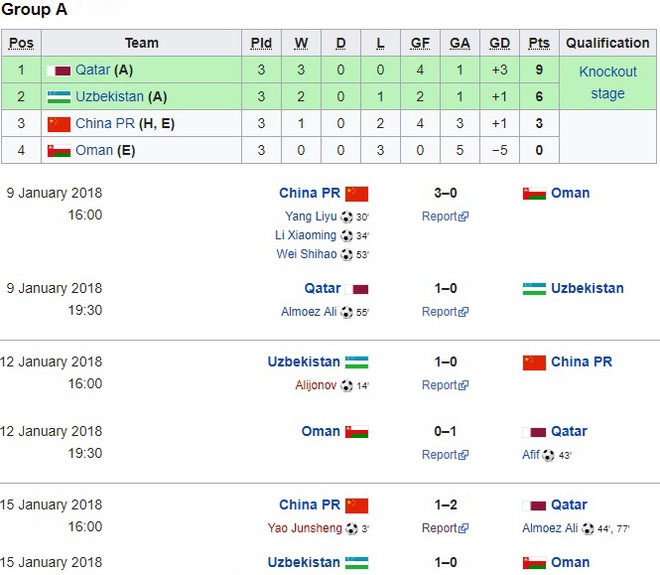This screenshot has width=660, height=575.
Task: Open the Knockout stage link
Action: (x=607, y=83)
